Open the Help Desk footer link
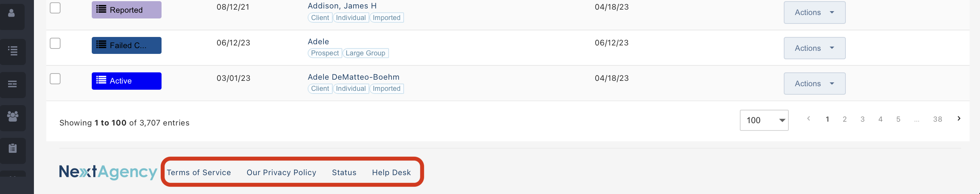980x194 pixels. [x=391, y=172]
